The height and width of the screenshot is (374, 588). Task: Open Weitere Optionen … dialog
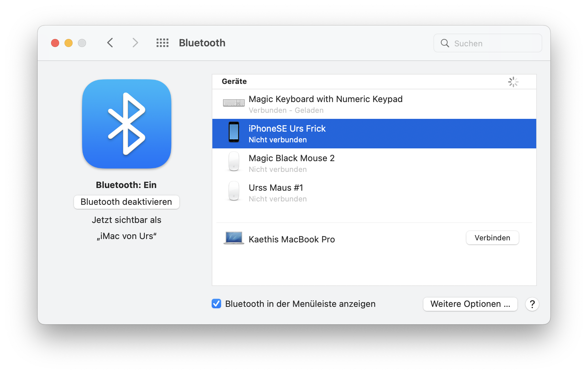point(470,304)
